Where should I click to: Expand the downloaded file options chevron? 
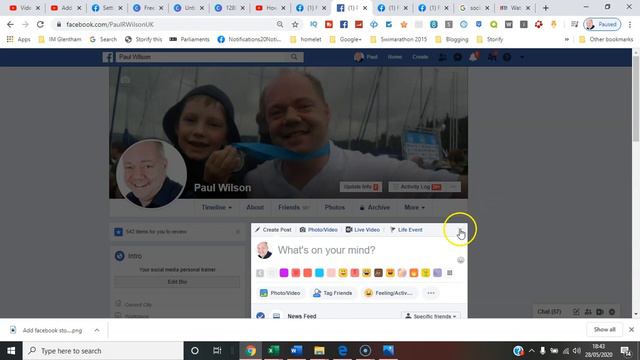click(x=97, y=330)
